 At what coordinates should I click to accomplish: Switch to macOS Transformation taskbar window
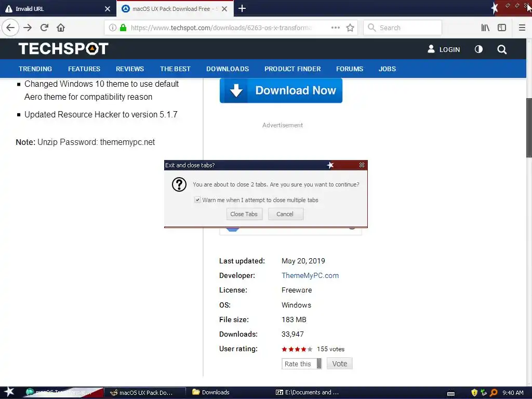click(x=63, y=393)
